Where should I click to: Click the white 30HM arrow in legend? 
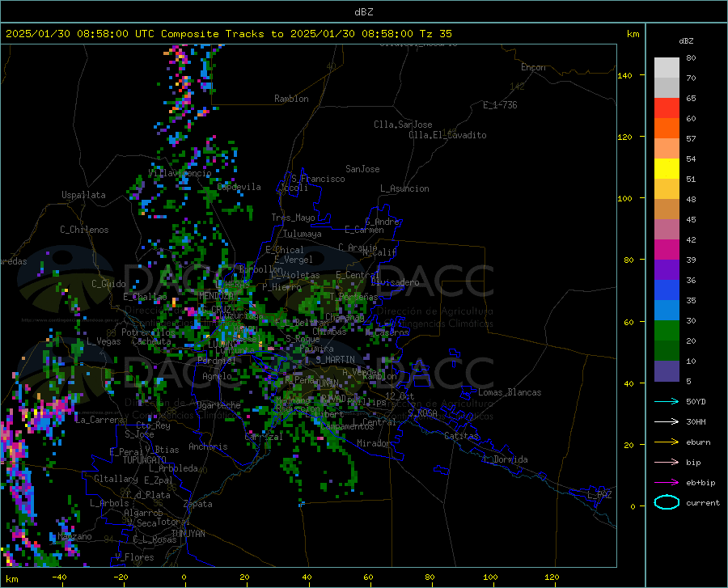tap(667, 421)
